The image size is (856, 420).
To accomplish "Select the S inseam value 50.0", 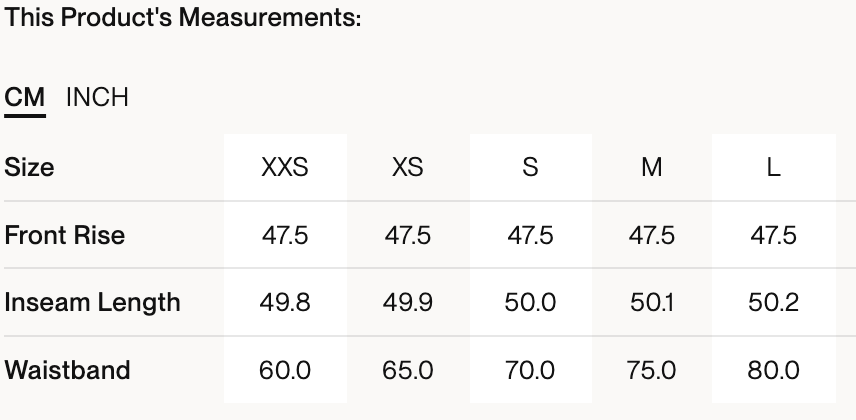I will tap(530, 303).
